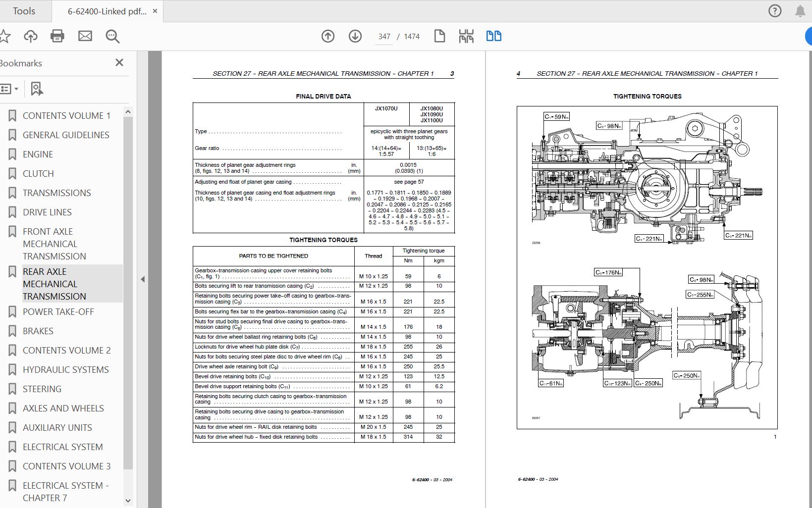Click bookmark icon beside POWER TAKE-OFF

[12, 312]
